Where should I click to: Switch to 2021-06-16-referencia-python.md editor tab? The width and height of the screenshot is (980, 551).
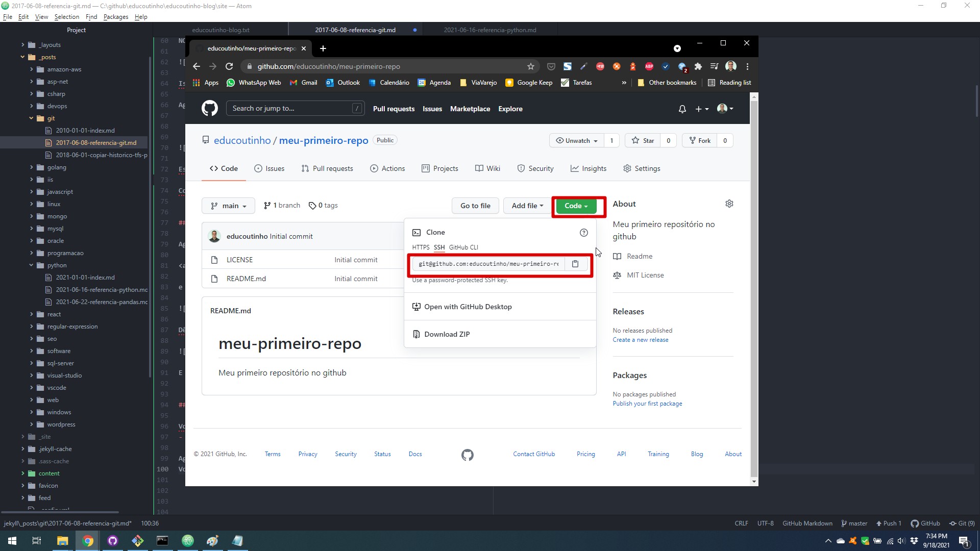[490, 30]
